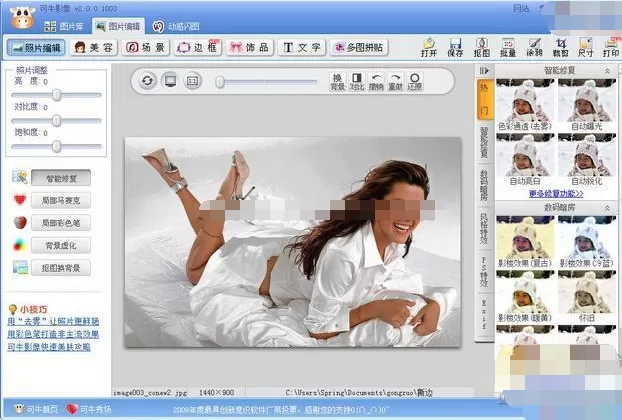Click the 撤销 (Undo) arrow icon
Image resolution: width=622 pixels, height=420 pixels.
click(x=376, y=81)
